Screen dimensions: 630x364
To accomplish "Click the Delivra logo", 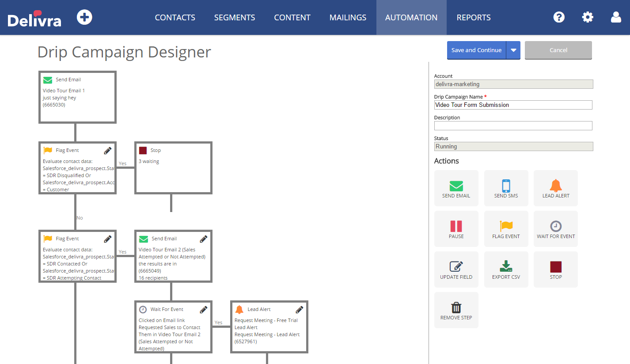I will pyautogui.click(x=34, y=19).
